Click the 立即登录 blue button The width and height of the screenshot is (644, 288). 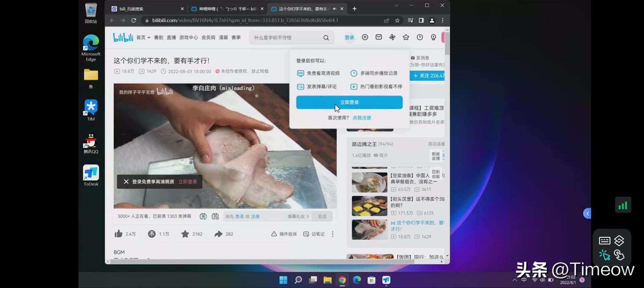tap(349, 102)
